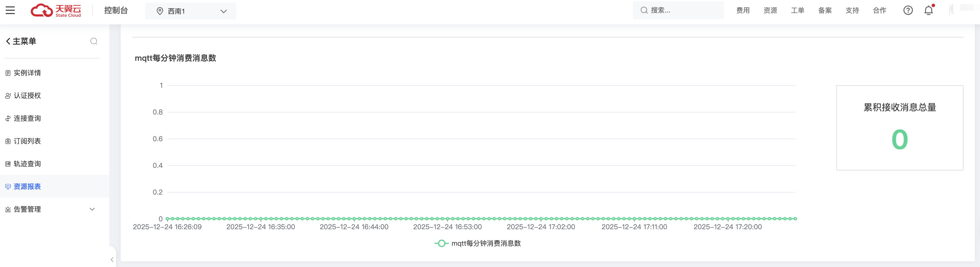Click the back arrow beside 主菜单
The height and width of the screenshot is (267, 980).
click(x=8, y=41)
